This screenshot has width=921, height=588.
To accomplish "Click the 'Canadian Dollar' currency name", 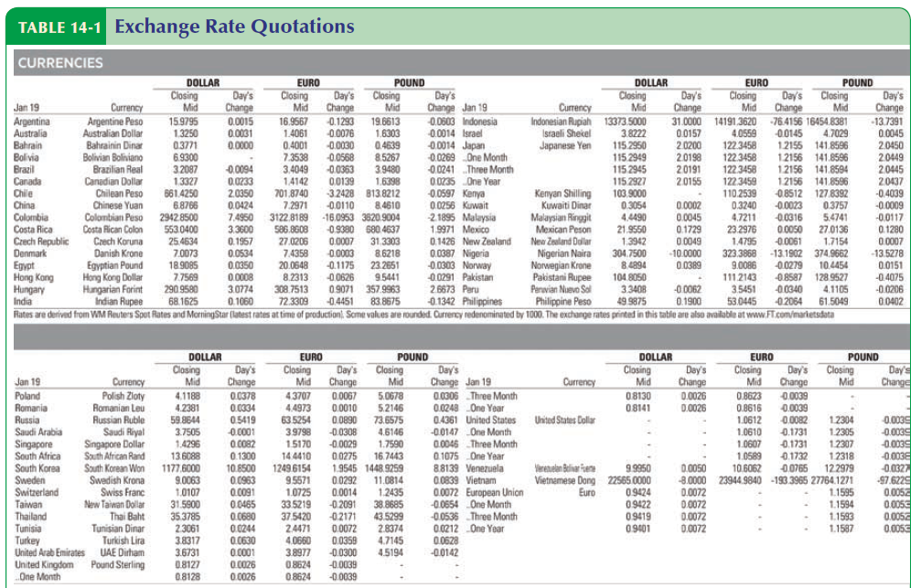I will coord(114,181).
